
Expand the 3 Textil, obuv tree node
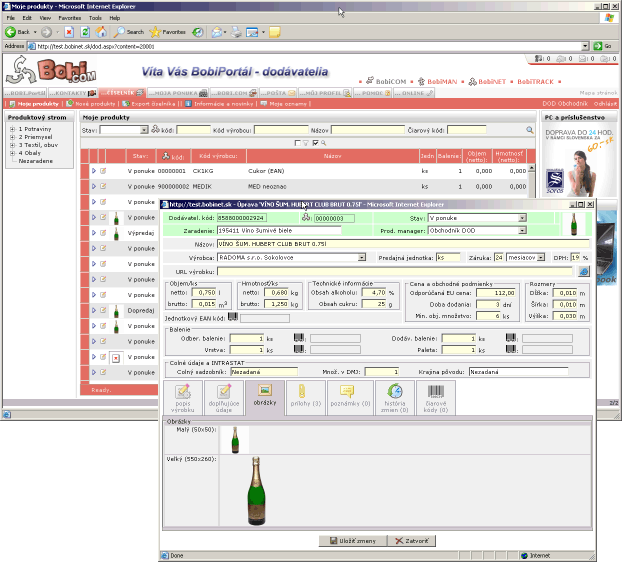[x=12, y=145]
